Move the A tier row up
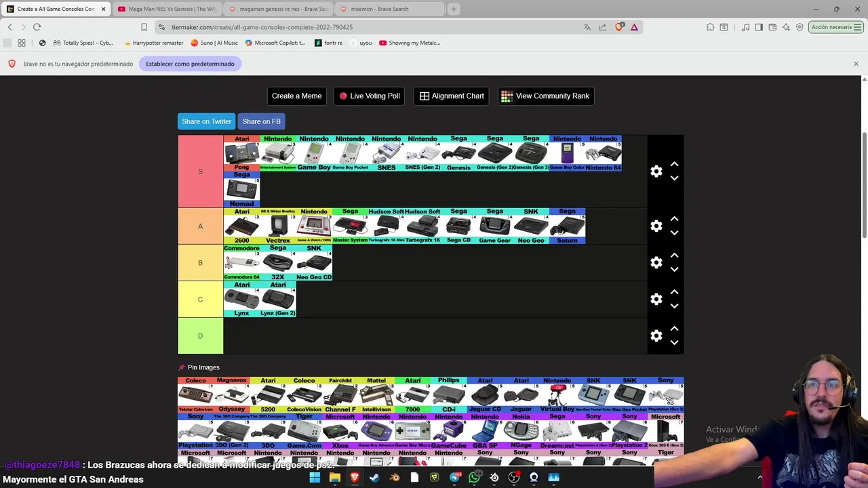The height and width of the screenshot is (488, 868). pos(674,220)
